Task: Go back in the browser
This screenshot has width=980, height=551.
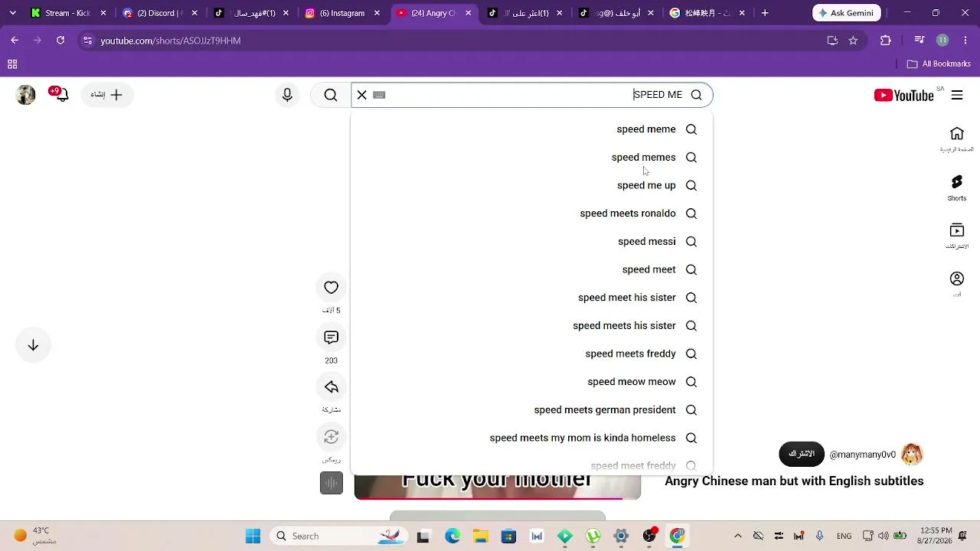Action: [15, 41]
